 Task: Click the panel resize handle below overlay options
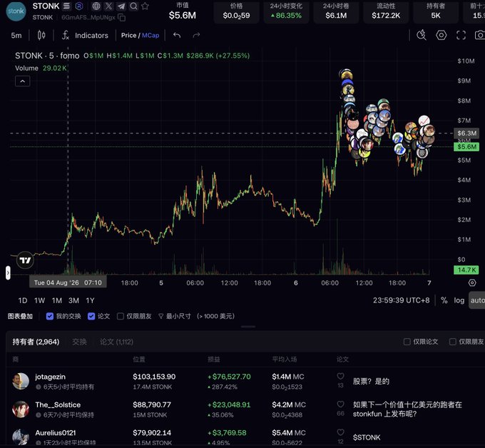click(248, 327)
